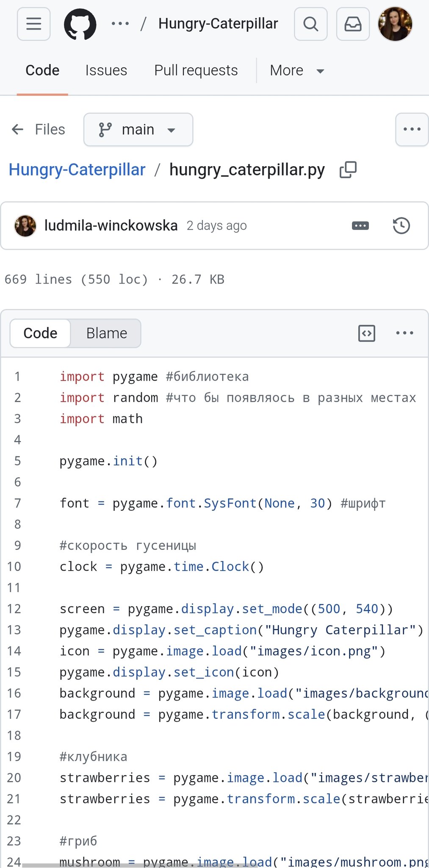This screenshot has width=429, height=868.
Task: Open ludmila-winckowska author profile link
Action: click(111, 225)
